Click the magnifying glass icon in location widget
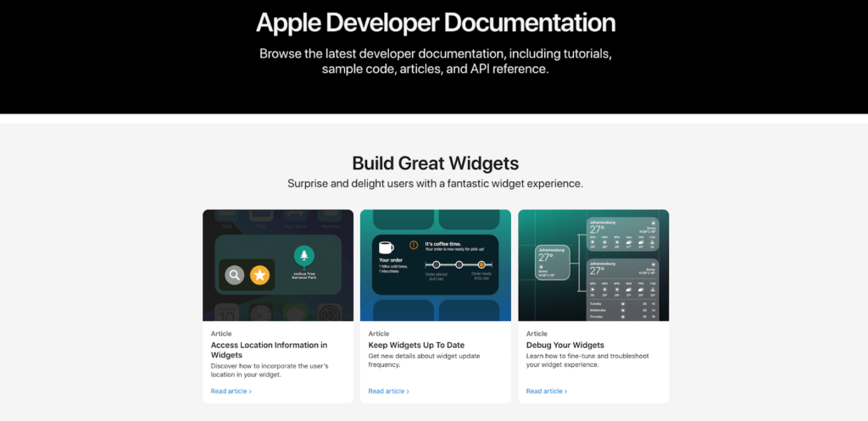Image resolution: width=868 pixels, height=421 pixels. click(235, 274)
